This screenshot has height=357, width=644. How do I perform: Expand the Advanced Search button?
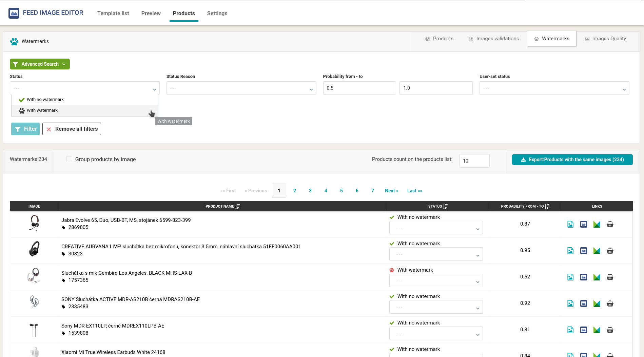pos(40,64)
